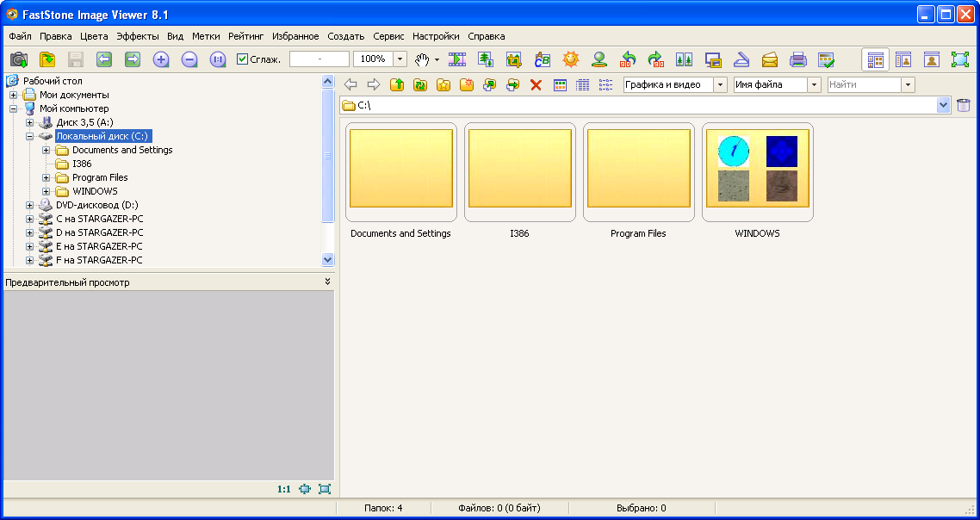Viewport: 980px width, 520px height.
Task: Open the Графика и видео filter dropdown
Action: pos(720,84)
